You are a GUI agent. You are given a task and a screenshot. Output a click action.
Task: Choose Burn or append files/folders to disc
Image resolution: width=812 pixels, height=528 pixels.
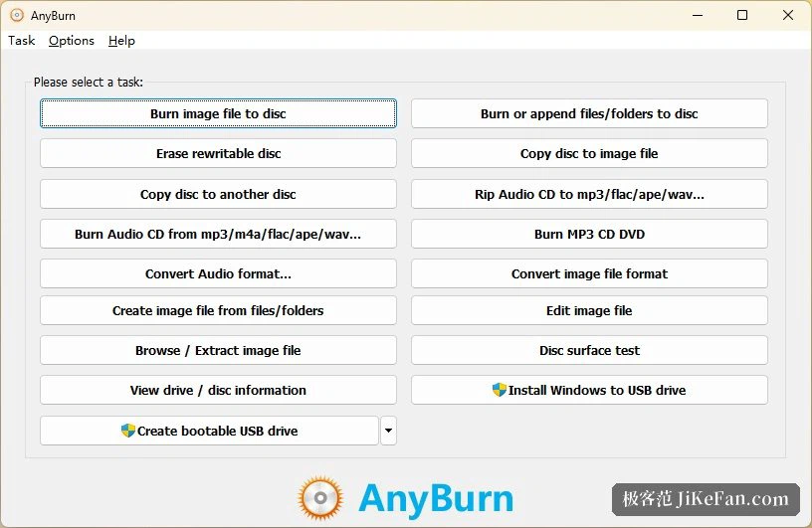click(589, 113)
